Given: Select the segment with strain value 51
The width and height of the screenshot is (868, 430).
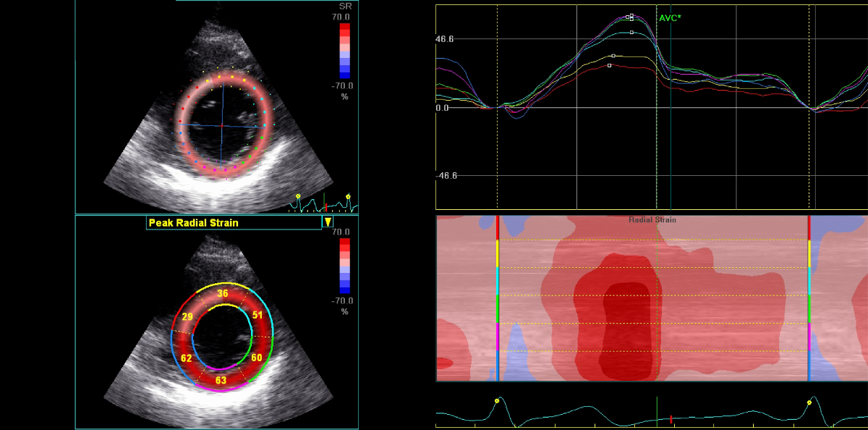Looking at the screenshot, I should pos(257,315).
